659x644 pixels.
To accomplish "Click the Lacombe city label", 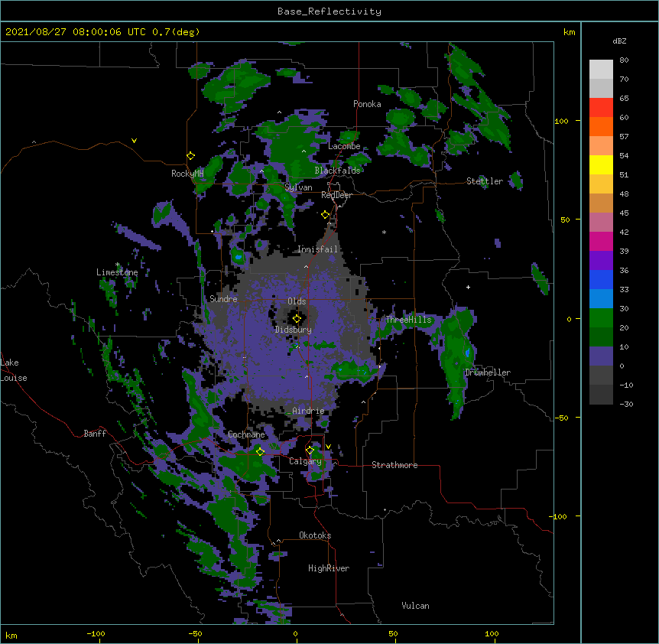I will pyautogui.click(x=344, y=146).
